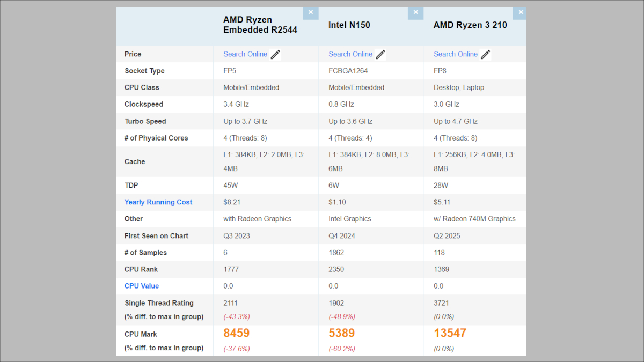Click the Up to 3.6 GHz turbo value
This screenshot has width=644, height=362.
pos(350,121)
